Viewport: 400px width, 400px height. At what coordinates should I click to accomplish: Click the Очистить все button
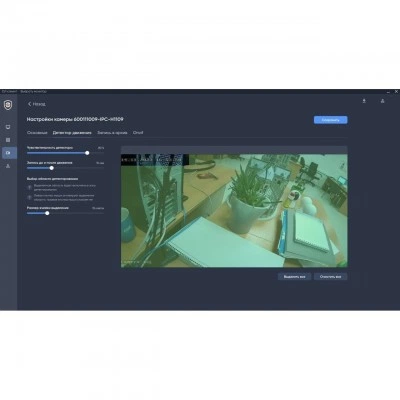click(330, 277)
